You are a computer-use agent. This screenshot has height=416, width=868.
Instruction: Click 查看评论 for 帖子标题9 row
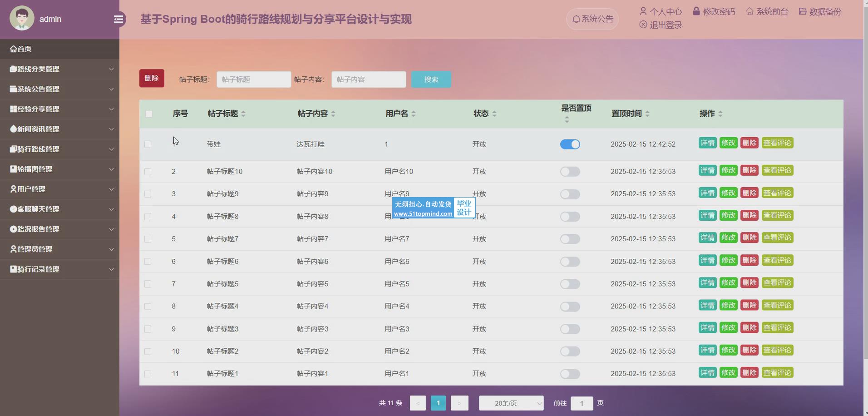(x=777, y=193)
